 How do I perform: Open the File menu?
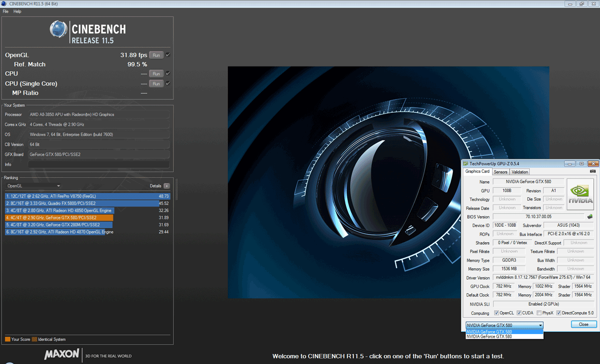click(6, 11)
